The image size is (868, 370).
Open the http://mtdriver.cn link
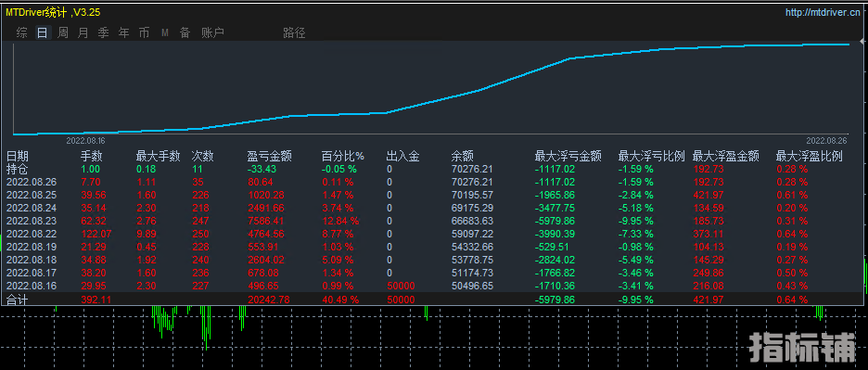click(x=823, y=13)
